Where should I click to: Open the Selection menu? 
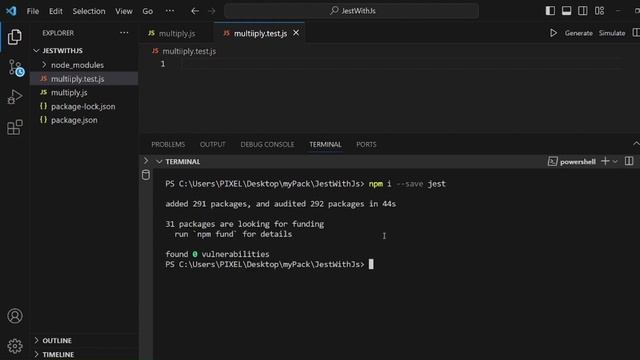89,11
